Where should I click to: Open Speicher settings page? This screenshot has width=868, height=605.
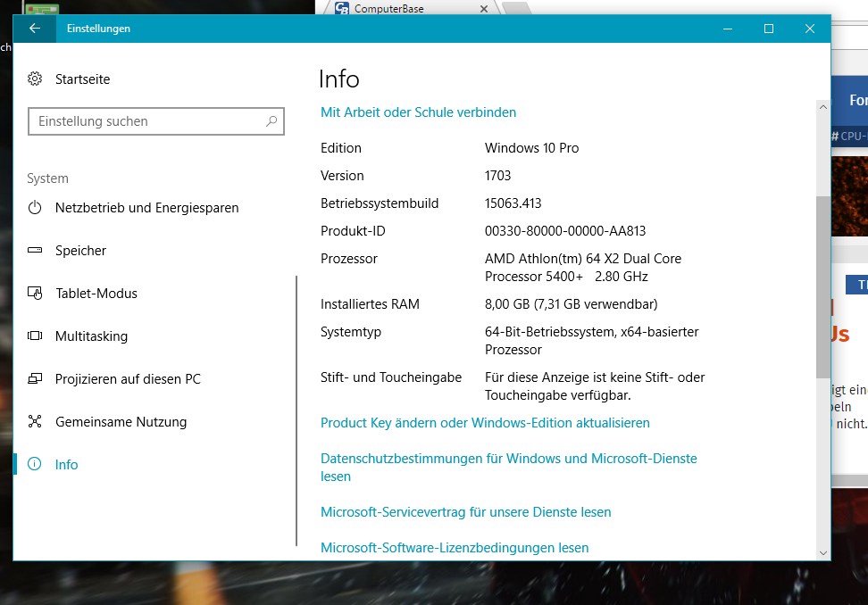coord(80,251)
